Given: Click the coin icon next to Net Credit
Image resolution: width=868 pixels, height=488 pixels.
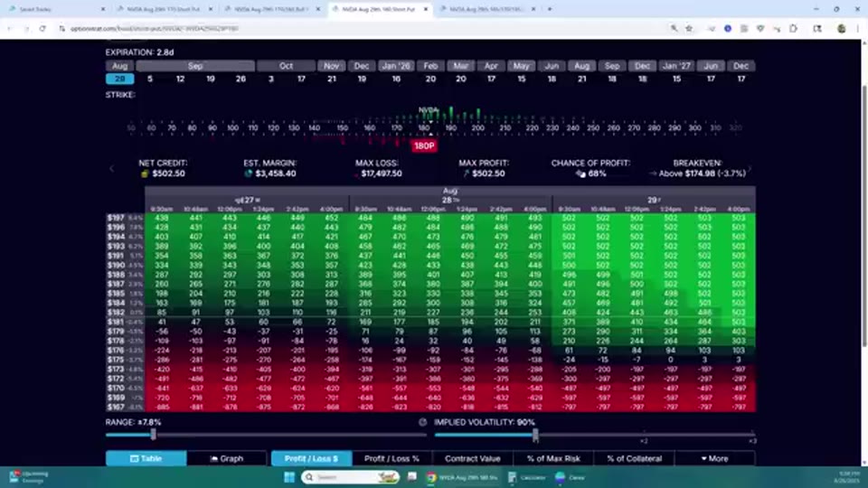Looking at the screenshot, I should coord(145,174).
